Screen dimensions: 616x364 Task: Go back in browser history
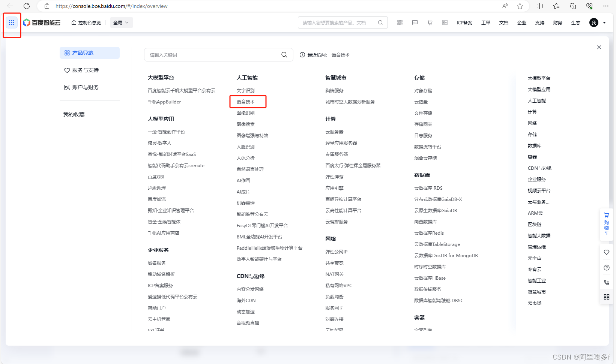(x=10, y=6)
